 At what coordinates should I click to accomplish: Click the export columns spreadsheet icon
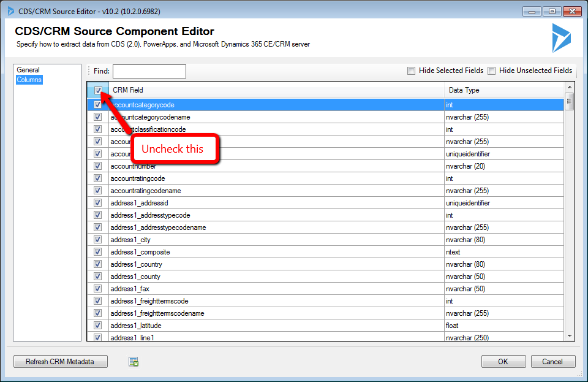pos(134,362)
